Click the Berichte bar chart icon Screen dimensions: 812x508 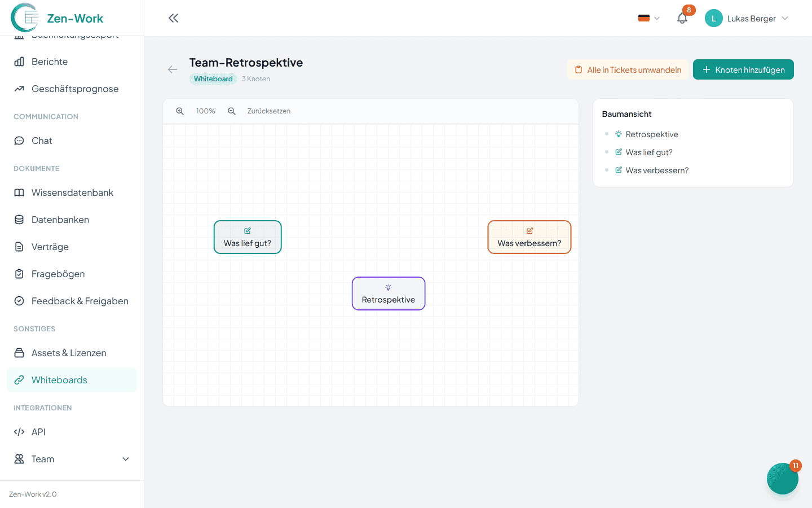click(x=19, y=62)
